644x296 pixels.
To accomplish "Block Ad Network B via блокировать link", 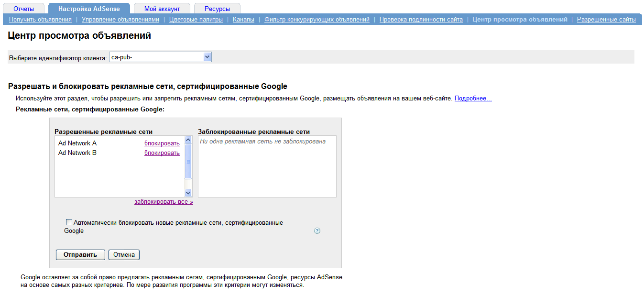I will pos(162,153).
